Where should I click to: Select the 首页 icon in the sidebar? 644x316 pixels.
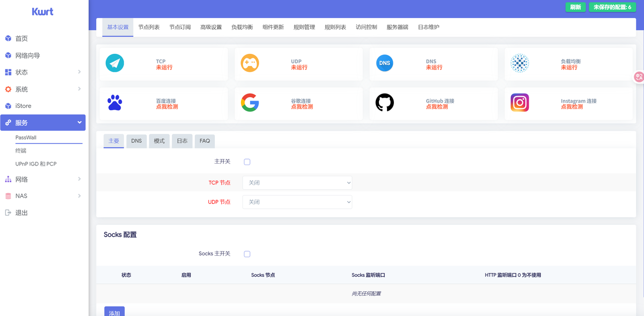(9, 38)
